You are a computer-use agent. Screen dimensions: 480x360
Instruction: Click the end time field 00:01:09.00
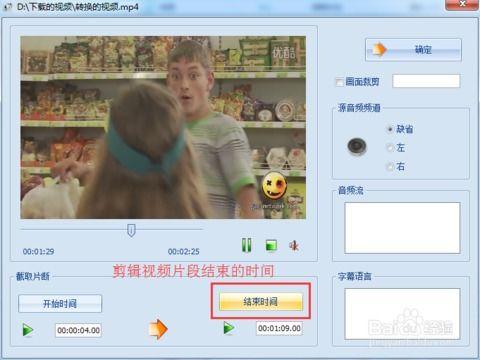(x=279, y=328)
